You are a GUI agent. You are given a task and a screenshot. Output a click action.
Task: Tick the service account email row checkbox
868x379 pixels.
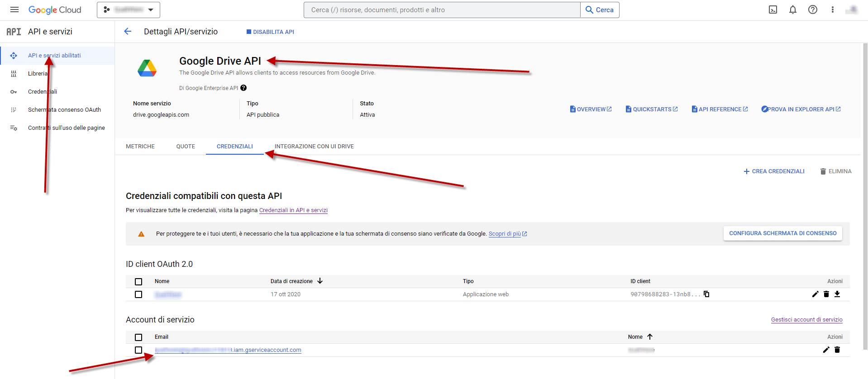tap(138, 350)
